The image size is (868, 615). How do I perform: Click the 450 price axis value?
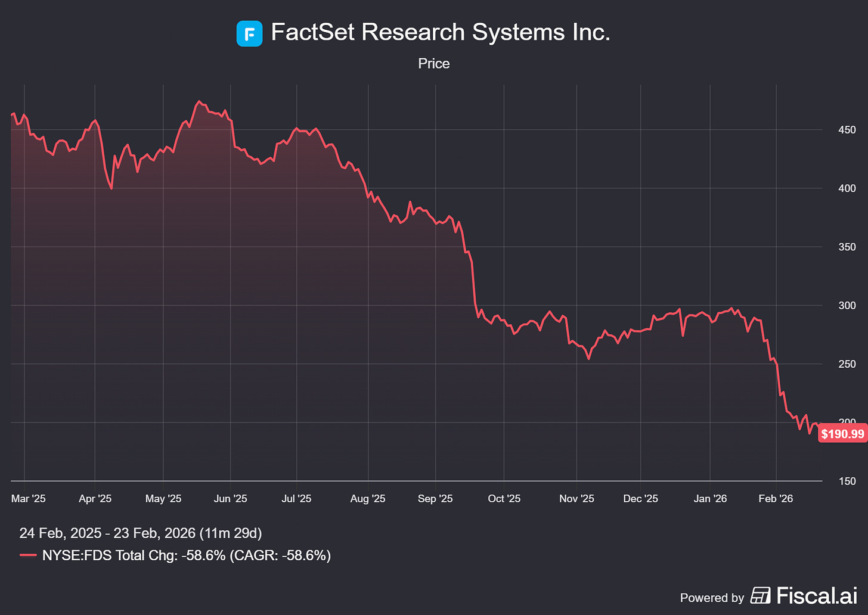(x=847, y=130)
